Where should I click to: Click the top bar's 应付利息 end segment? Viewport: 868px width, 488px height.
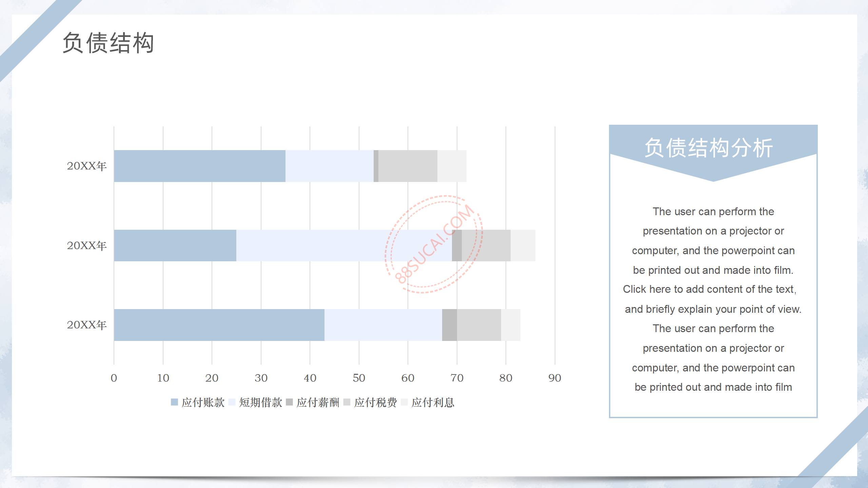[x=452, y=166]
